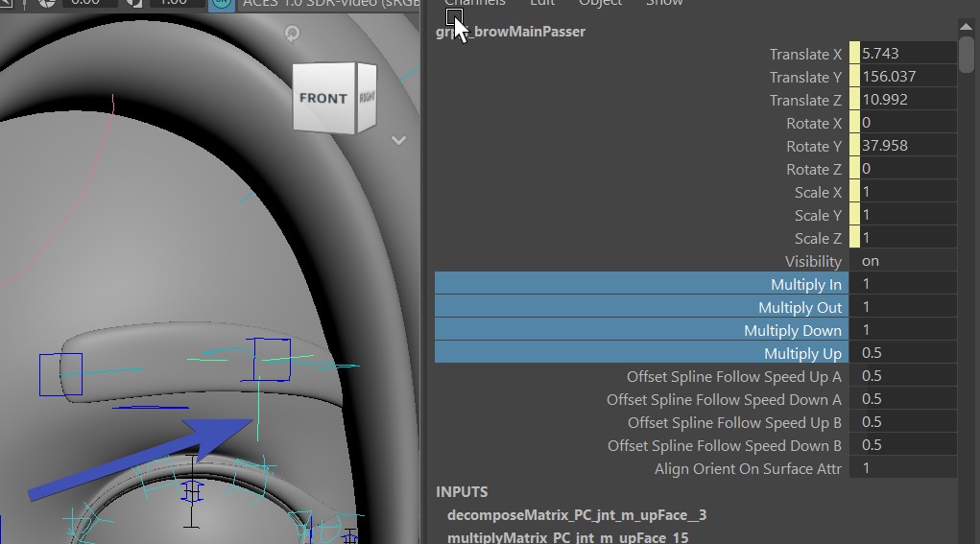The image size is (980, 544).
Task: Select the highlighted Multiply Up channel
Action: click(x=641, y=352)
